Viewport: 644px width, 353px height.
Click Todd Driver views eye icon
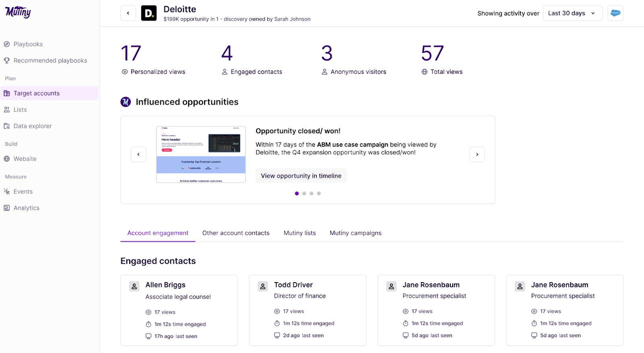click(x=277, y=312)
